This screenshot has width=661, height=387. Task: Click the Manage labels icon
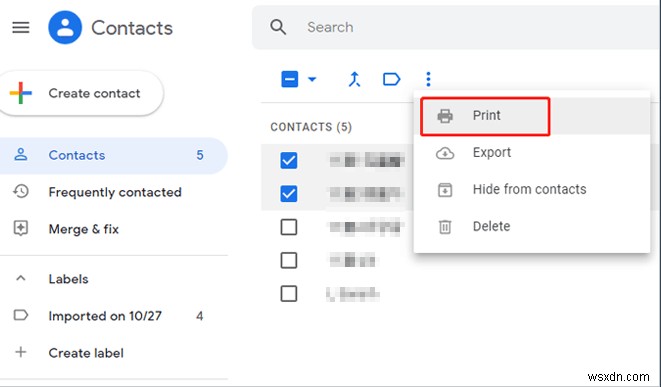click(391, 79)
